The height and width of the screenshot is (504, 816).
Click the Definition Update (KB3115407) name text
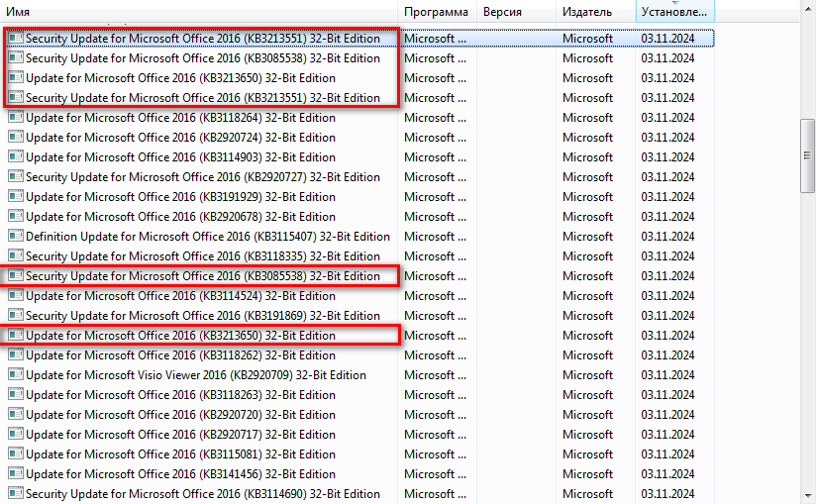208,236
